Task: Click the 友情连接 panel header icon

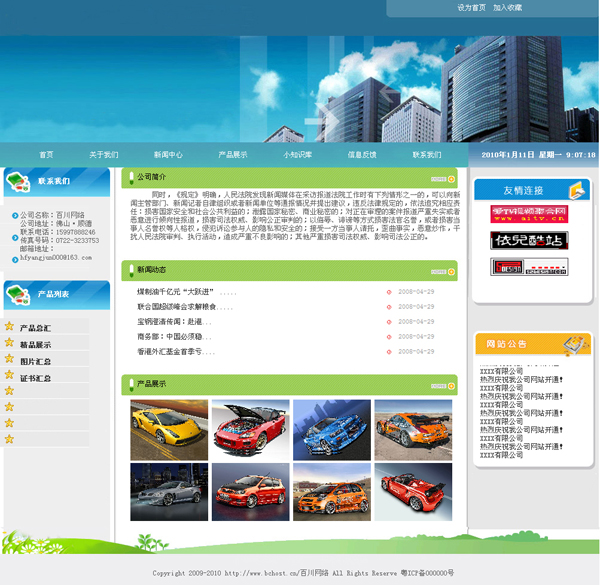Action: coord(578,190)
